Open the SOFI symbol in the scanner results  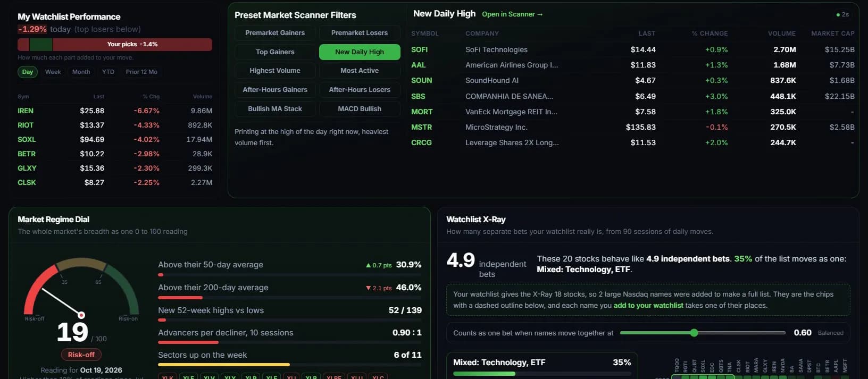click(419, 49)
